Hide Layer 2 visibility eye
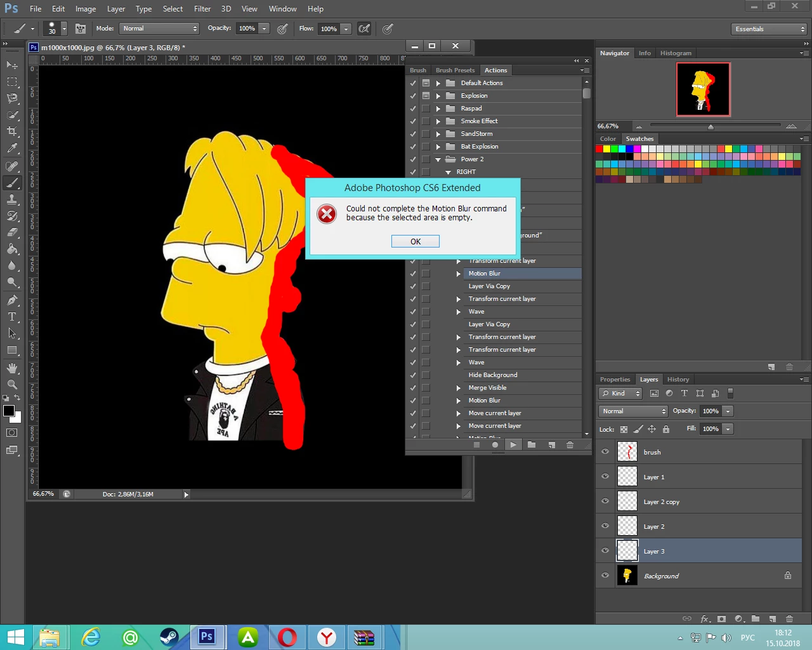 605,526
